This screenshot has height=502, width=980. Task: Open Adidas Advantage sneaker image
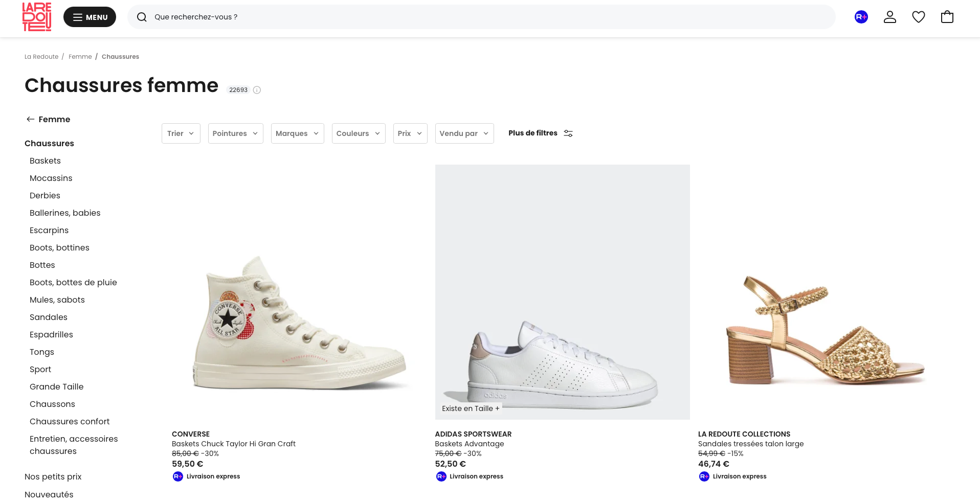point(563,292)
